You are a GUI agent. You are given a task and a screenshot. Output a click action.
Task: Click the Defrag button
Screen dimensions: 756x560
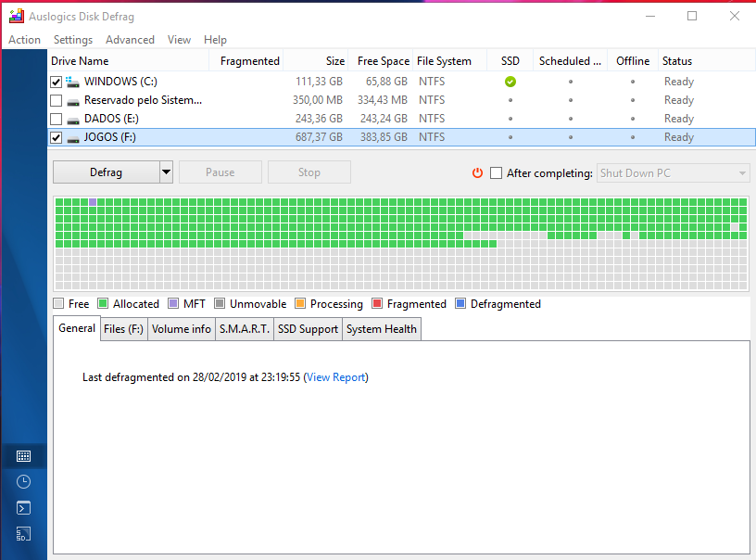(x=106, y=172)
